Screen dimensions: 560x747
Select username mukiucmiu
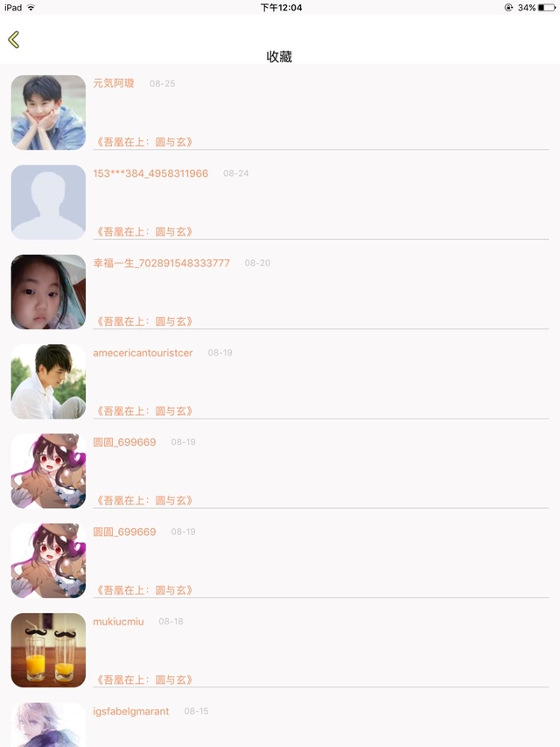[x=118, y=622]
